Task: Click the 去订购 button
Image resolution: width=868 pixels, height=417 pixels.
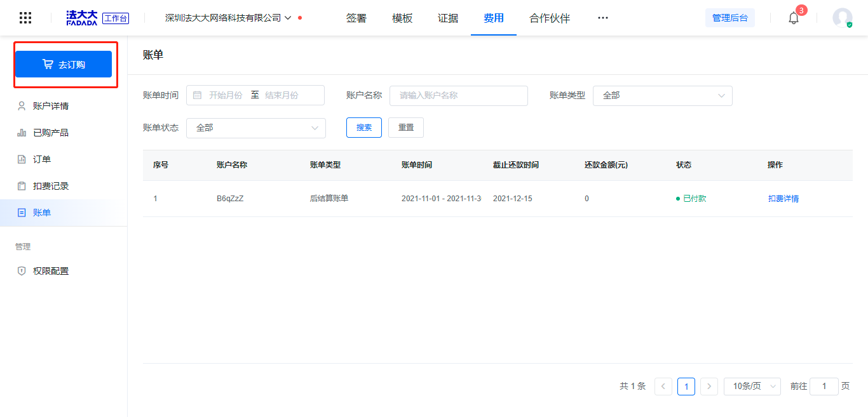Action: (x=64, y=64)
